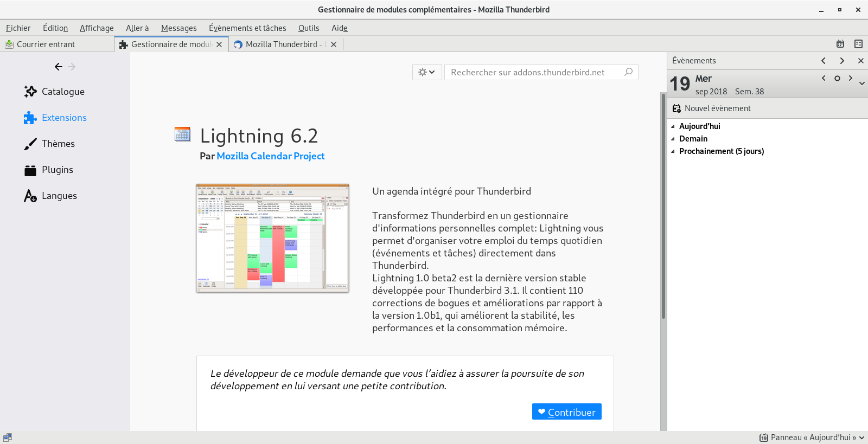Image resolution: width=868 pixels, height=444 pixels.
Task: Open the Aide menu
Action: 340,28
